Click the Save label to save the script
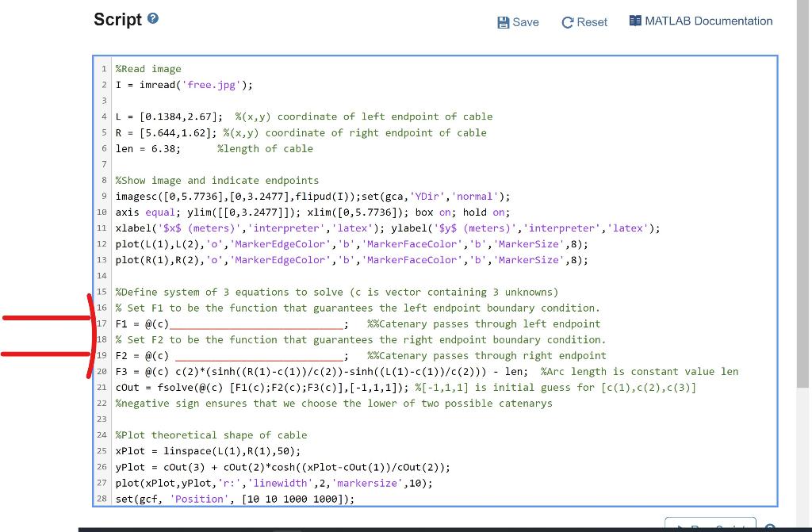This screenshot has width=812, height=532. tap(524, 22)
